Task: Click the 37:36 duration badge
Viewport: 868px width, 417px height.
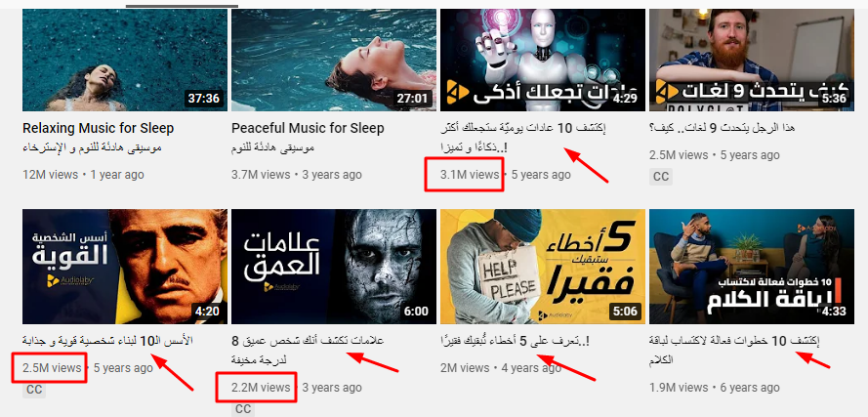Action: point(204,100)
